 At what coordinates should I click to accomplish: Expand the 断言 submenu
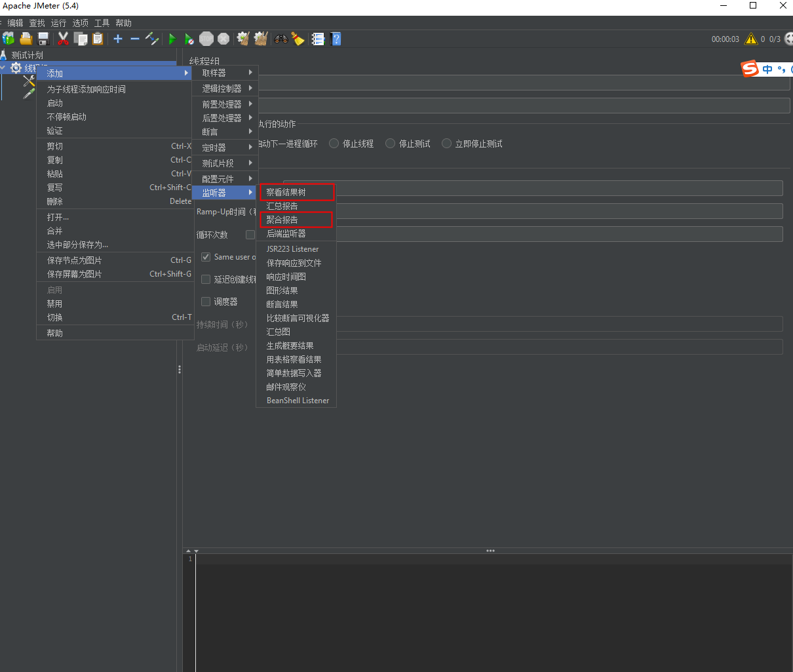(225, 131)
